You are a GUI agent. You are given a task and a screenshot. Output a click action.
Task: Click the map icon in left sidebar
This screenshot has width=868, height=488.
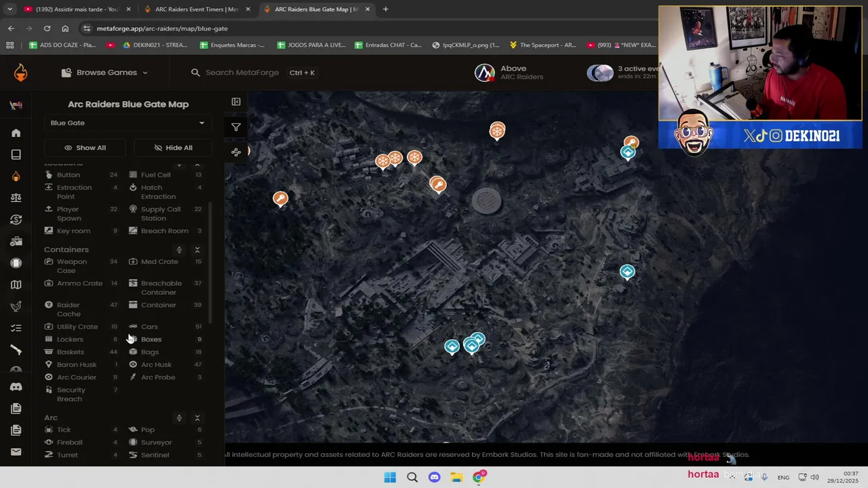(16, 285)
